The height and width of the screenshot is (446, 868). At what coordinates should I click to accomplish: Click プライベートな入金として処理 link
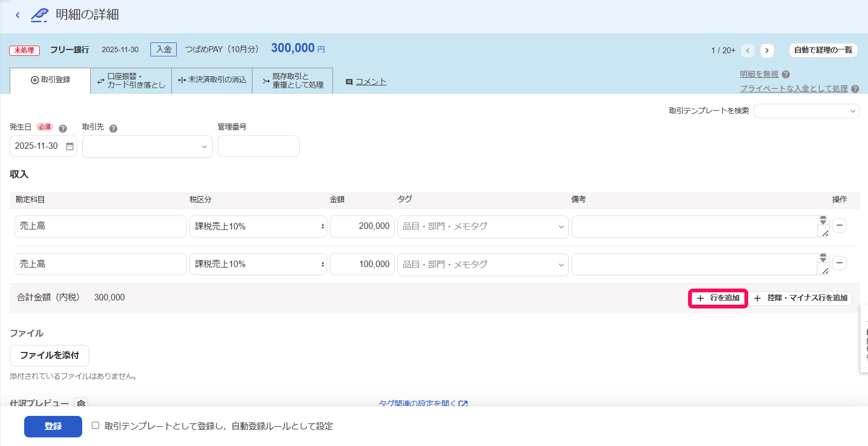[794, 89]
